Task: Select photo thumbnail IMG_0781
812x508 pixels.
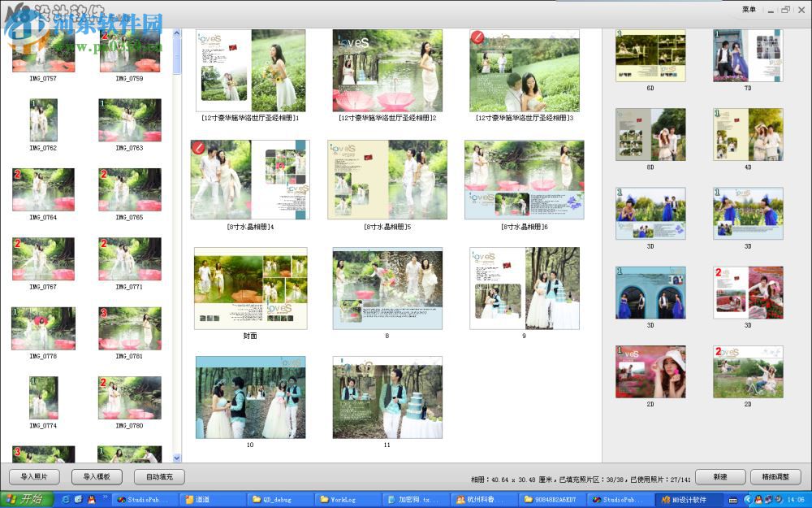Action: 129,328
